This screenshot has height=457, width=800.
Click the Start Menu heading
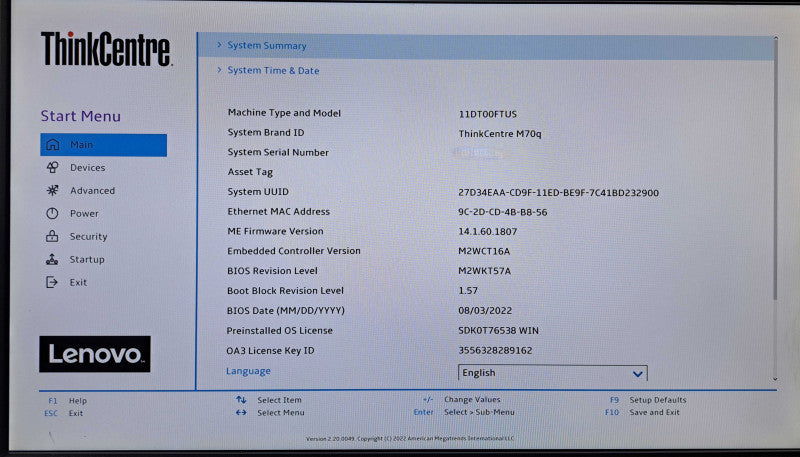click(81, 116)
